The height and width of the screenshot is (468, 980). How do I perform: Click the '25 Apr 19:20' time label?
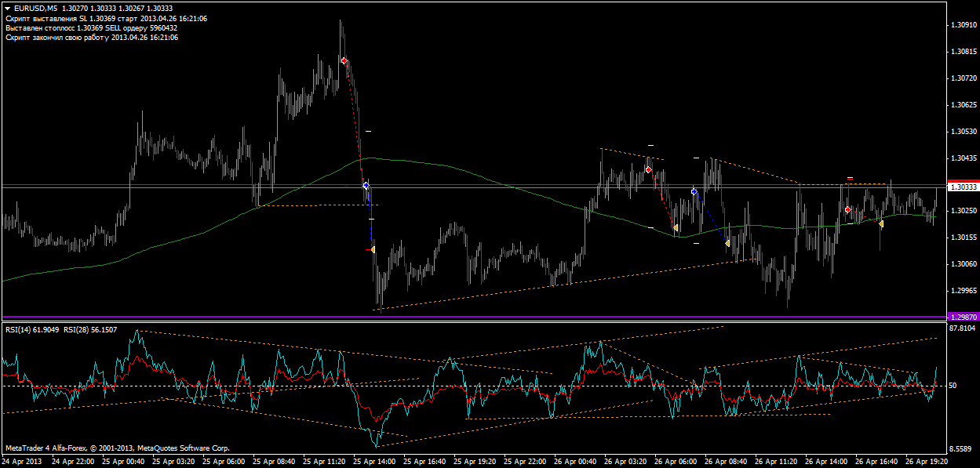pos(475,463)
